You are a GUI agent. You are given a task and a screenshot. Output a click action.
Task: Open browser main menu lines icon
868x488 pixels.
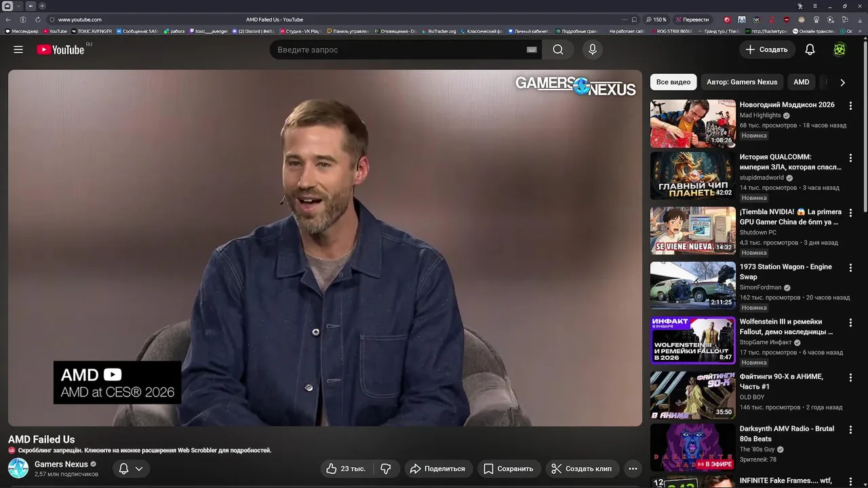(x=815, y=6)
